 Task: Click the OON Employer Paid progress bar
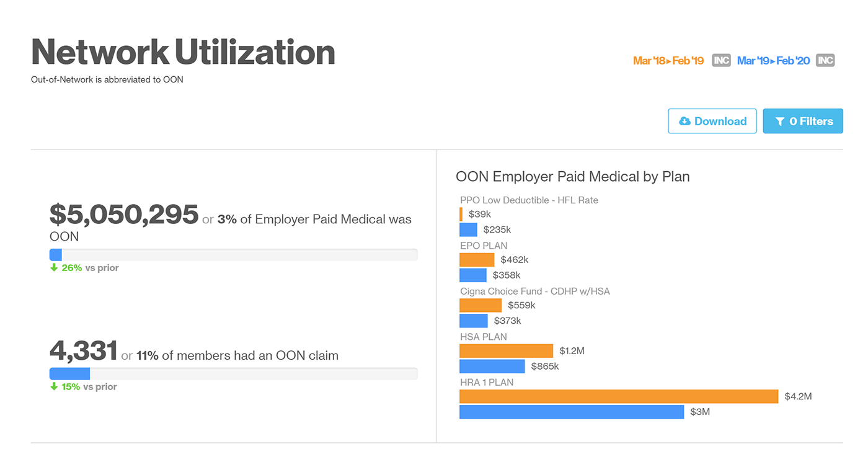pyautogui.click(x=233, y=254)
